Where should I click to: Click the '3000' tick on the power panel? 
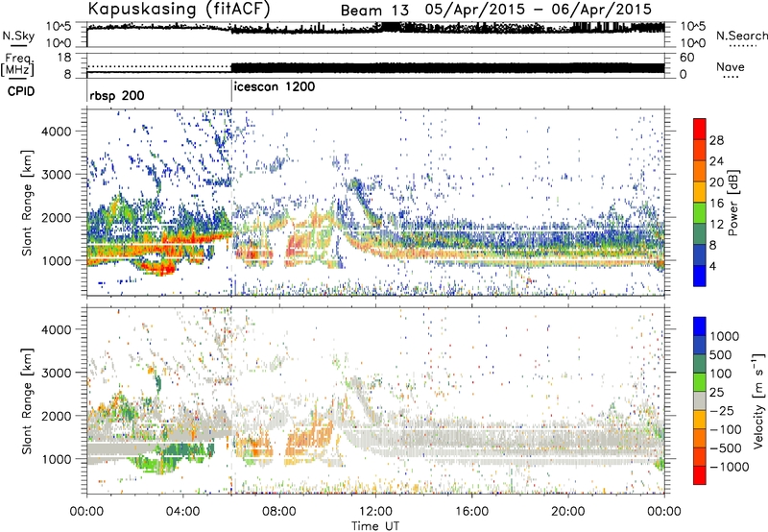pyautogui.click(x=57, y=175)
